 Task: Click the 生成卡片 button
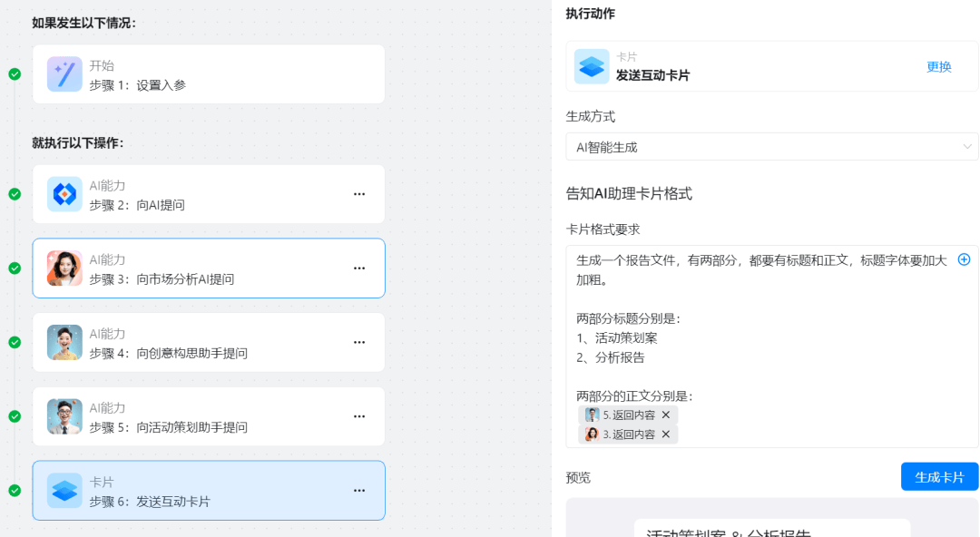coord(939,477)
